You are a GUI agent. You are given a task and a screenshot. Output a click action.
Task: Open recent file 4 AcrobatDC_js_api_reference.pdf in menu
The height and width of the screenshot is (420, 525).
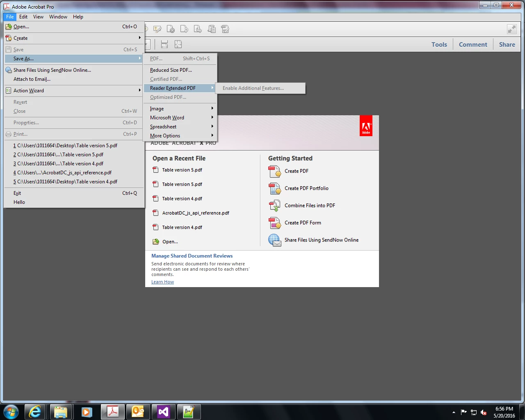(74, 172)
